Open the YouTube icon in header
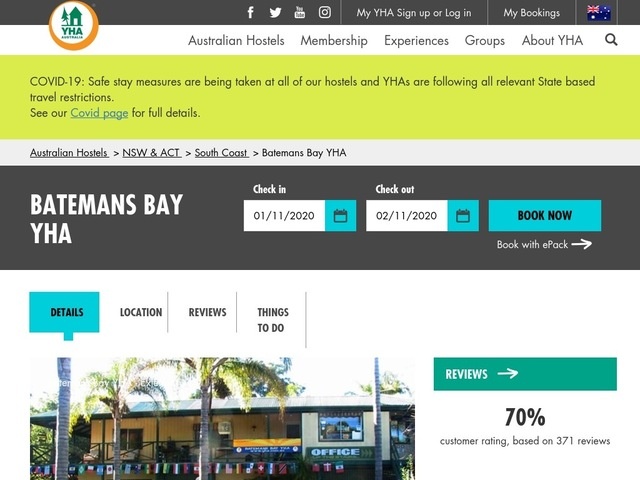Screen dimensions: 640x480 point(300,12)
